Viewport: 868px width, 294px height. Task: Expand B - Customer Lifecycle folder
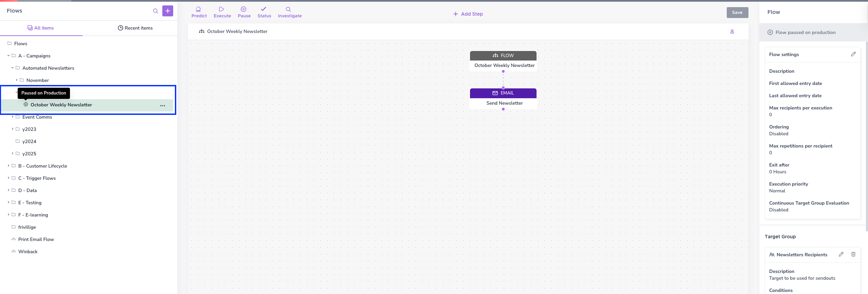click(8, 166)
